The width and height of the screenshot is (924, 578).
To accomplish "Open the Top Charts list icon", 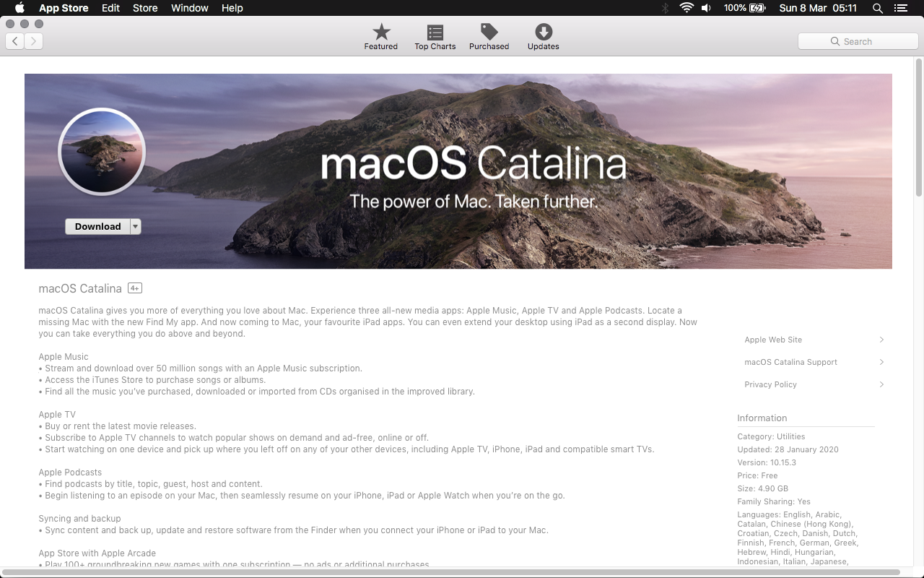I will (x=435, y=32).
